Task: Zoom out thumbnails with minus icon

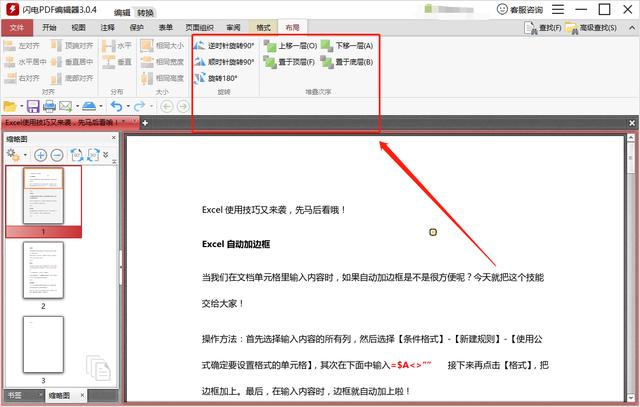Action: [x=57, y=155]
